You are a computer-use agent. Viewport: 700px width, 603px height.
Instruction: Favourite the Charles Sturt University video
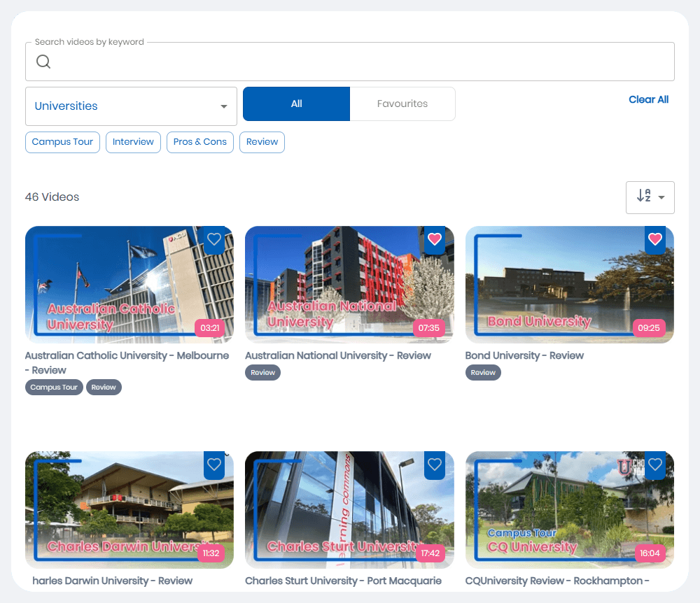[x=435, y=464]
